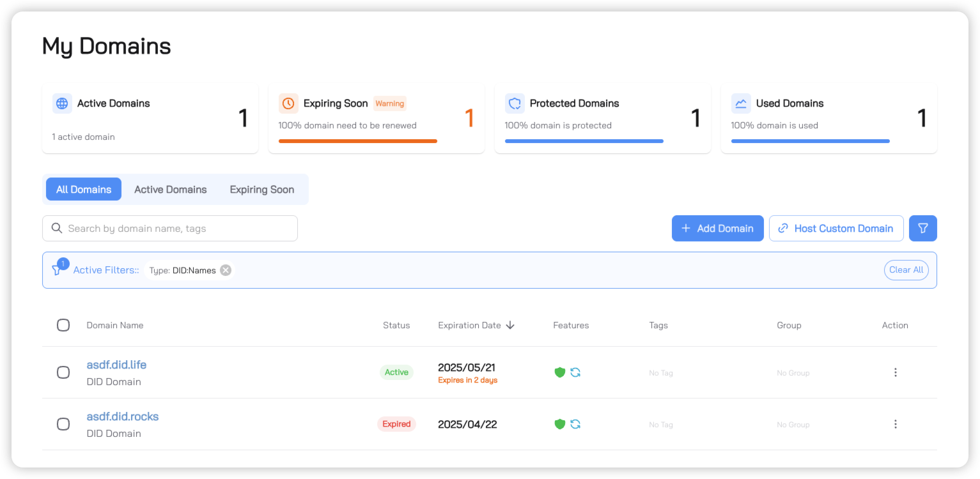The height and width of the screenshot is (479, 980).
Task: Click the chart icon in Used Domains card
Action: click(741, 103)
